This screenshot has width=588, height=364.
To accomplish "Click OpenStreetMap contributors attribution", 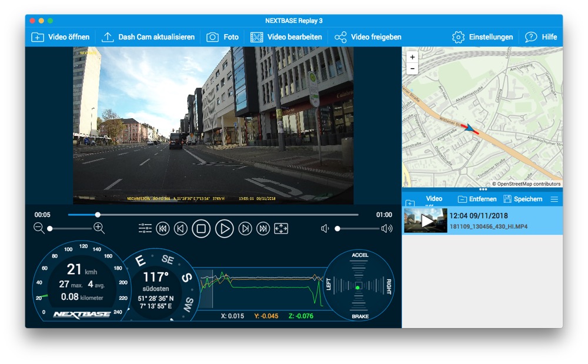I will click(x=526, y=183).
